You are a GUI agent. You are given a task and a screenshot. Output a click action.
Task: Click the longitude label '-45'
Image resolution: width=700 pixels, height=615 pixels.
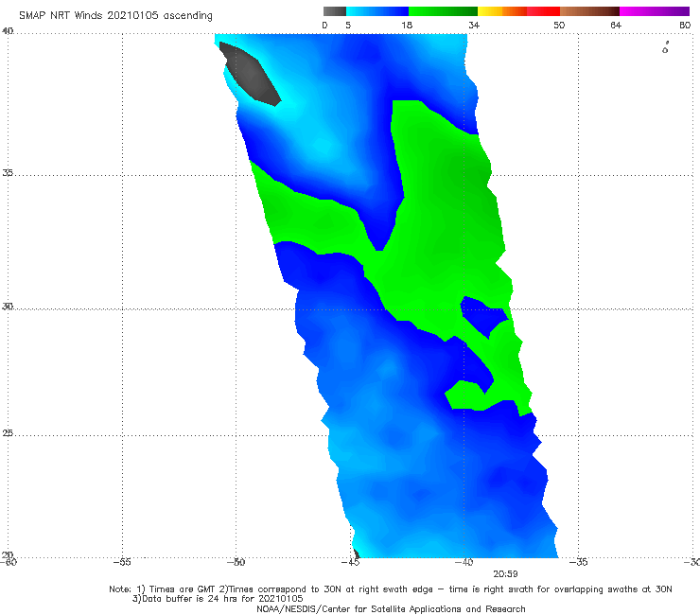click(x=350, y=562)
